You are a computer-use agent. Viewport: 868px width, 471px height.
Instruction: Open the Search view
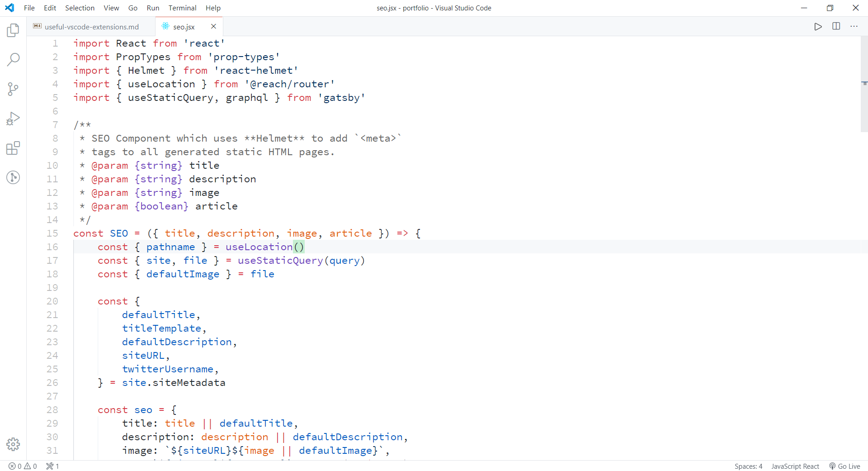(13, 59)
